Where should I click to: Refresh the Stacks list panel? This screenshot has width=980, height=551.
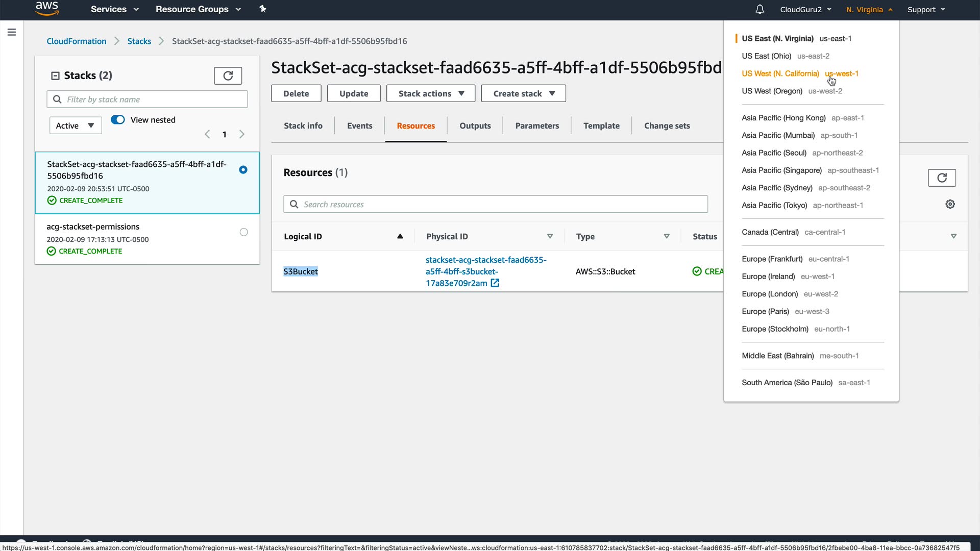coord(228,76)
